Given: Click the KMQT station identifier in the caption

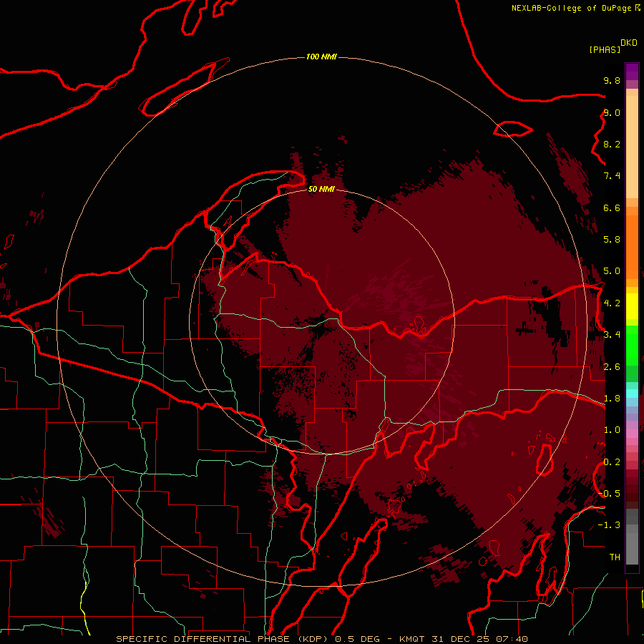Looking at the screenshot, I should tap(413, 639).
